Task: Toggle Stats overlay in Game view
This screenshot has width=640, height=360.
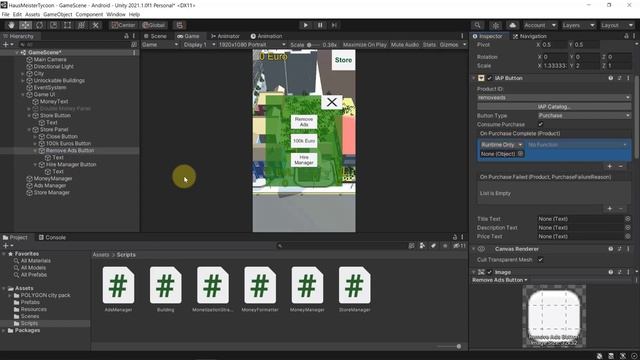Action: (429, 44)
